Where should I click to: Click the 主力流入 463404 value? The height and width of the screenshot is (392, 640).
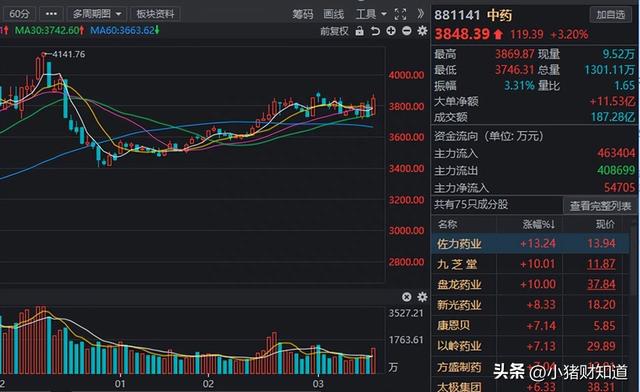(616, 153)
